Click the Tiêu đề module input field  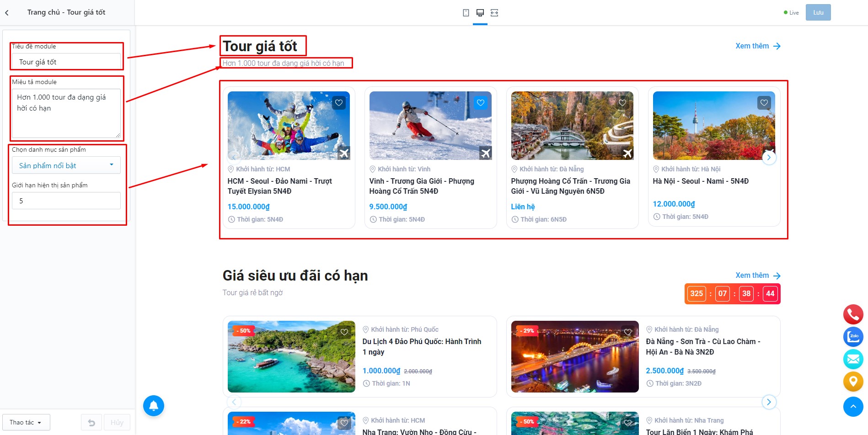66,62
